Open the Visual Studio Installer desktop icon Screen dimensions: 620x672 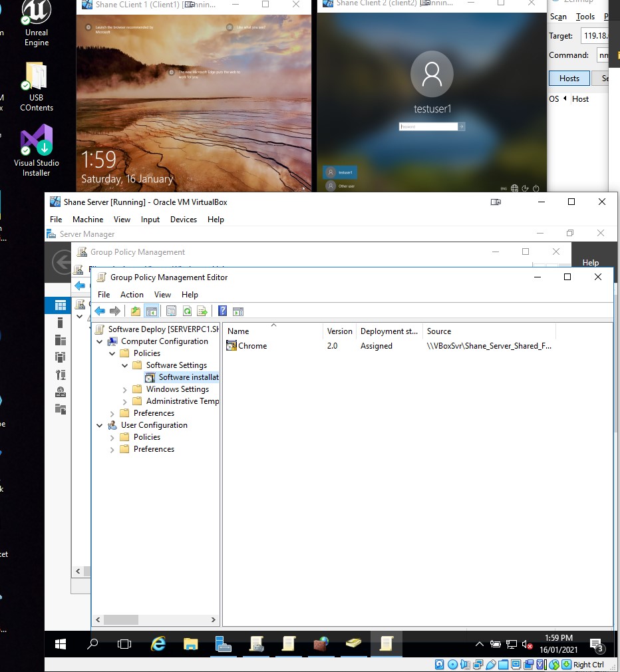pyautogui.click(x=37, y=150)
